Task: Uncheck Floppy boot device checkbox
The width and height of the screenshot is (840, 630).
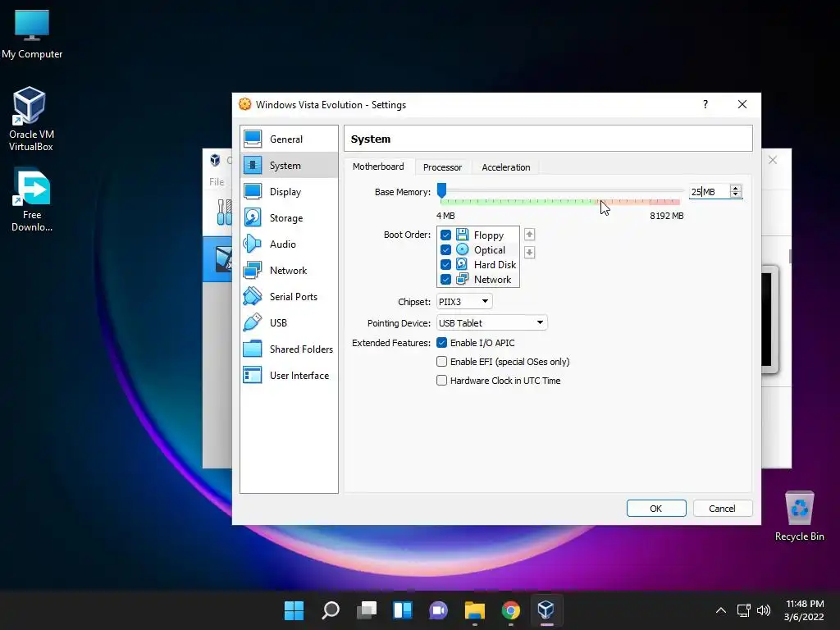Action: point(445,235)
